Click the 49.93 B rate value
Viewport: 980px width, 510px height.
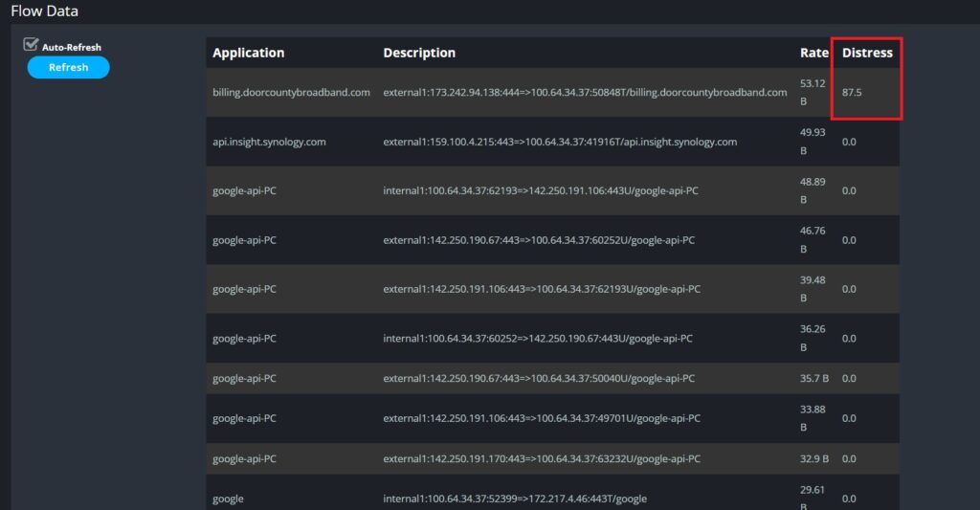(813, 142)
